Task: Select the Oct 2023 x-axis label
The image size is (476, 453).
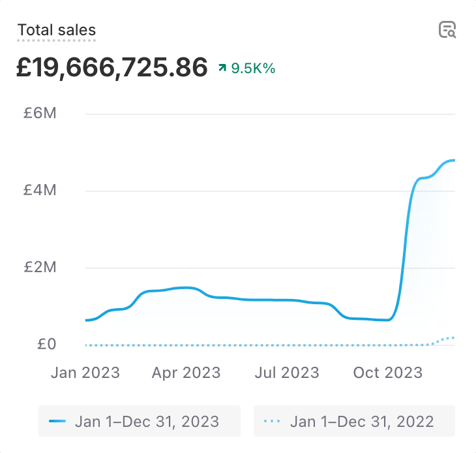Action: tap(387, 373)
